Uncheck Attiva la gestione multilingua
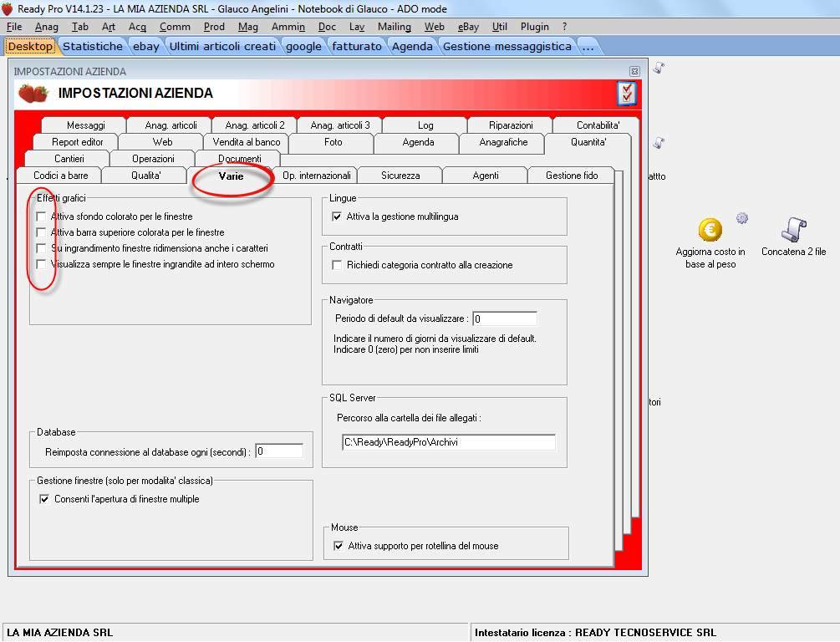 click(337, 217)
